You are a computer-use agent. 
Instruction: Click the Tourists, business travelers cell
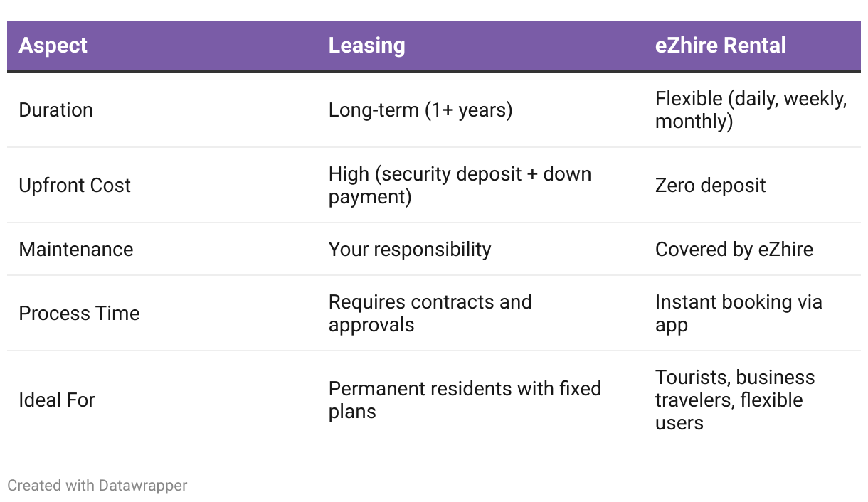735,400
